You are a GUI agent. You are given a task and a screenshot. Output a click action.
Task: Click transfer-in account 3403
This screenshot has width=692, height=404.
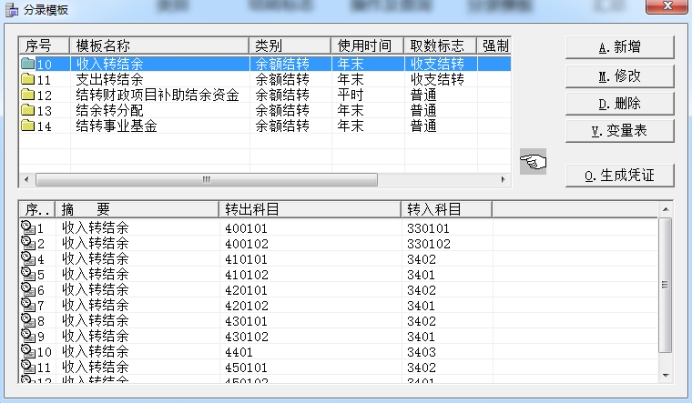421,352
